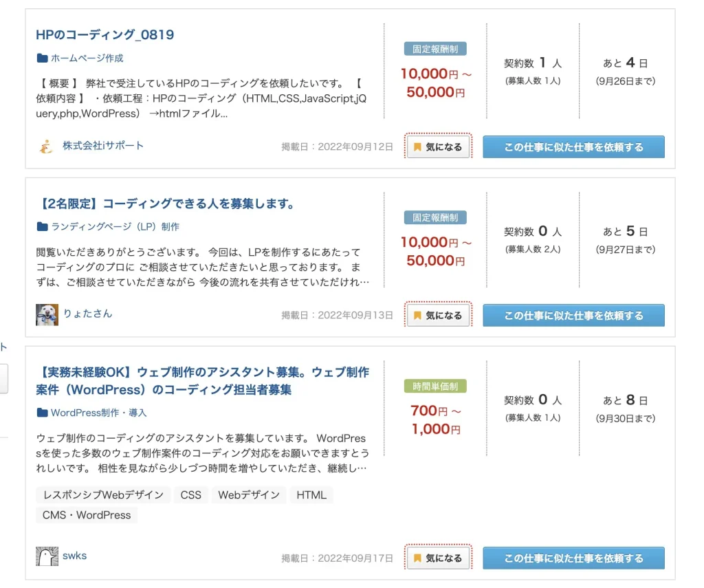Open the りょたさん profile link

(x=87, y=314)
